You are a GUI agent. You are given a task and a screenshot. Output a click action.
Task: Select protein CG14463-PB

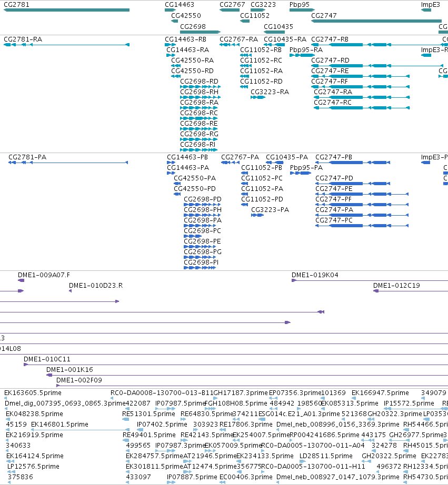(187, 157)
